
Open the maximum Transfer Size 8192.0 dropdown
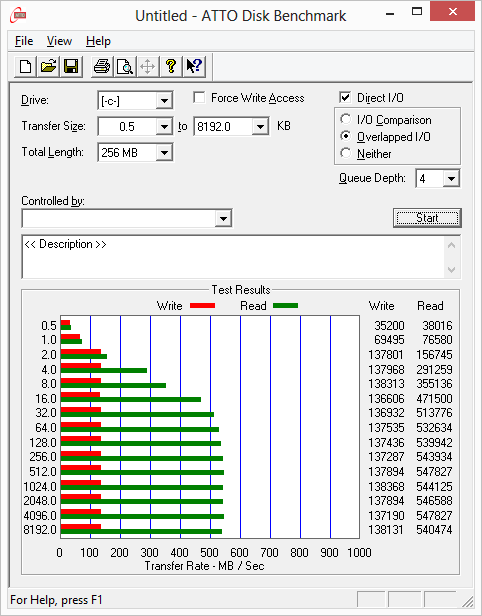coord(260,127)
